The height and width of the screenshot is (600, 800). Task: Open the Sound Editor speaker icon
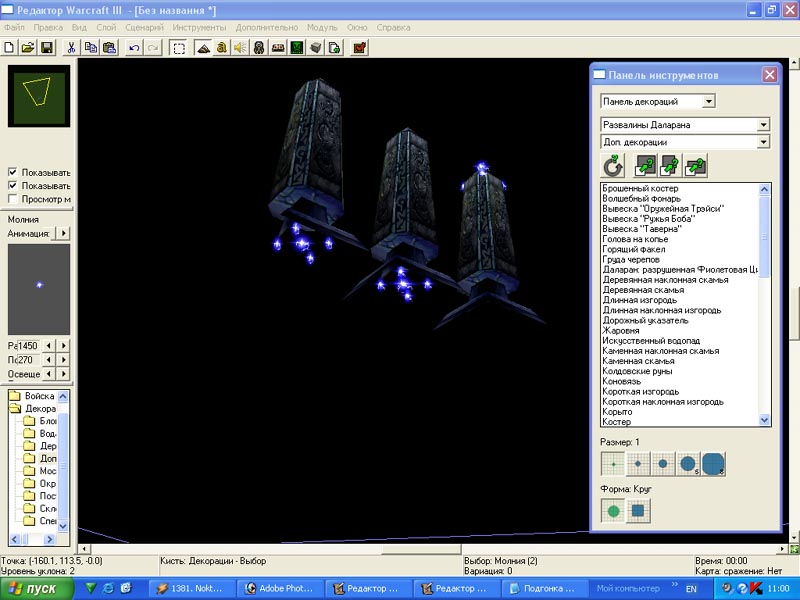pyautogui.click(x=240, y=47)
